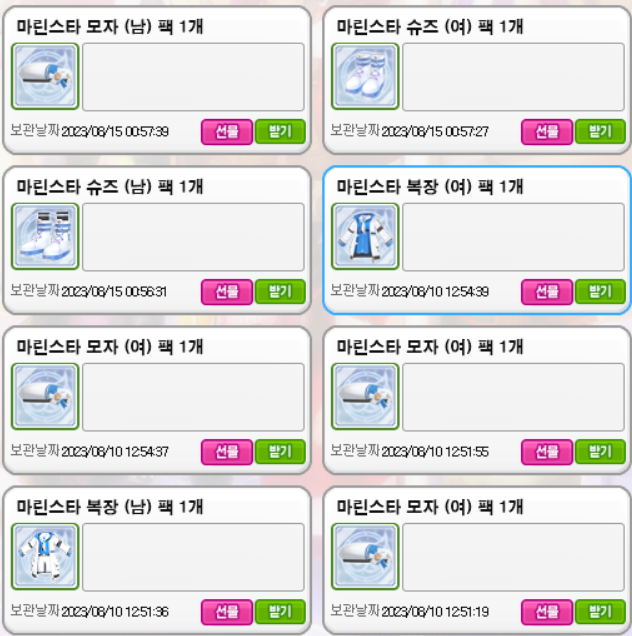Receive the 마린스타 모자 (남) pack with 받기
This screenshot has height=636, width=632.
(280, 131)
